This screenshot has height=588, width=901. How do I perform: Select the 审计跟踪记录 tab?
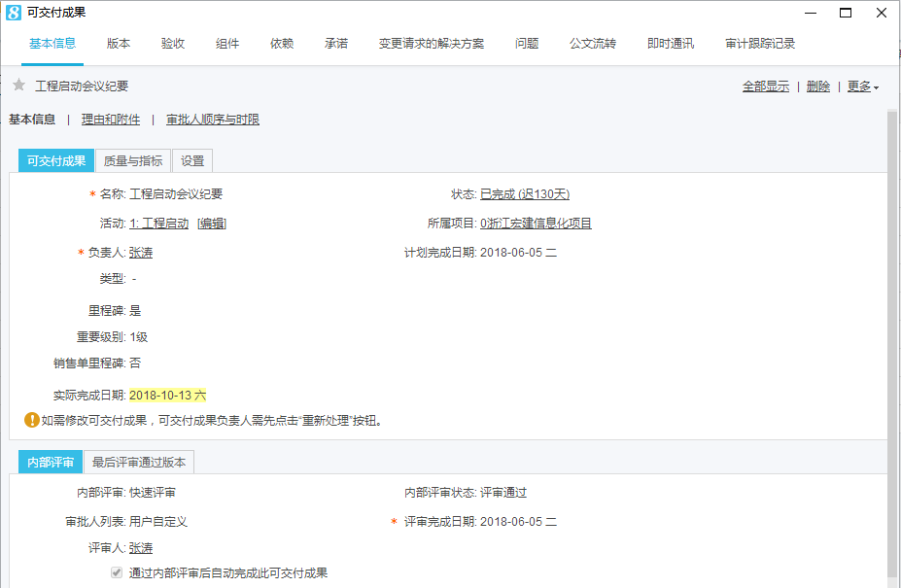(760, 44)
